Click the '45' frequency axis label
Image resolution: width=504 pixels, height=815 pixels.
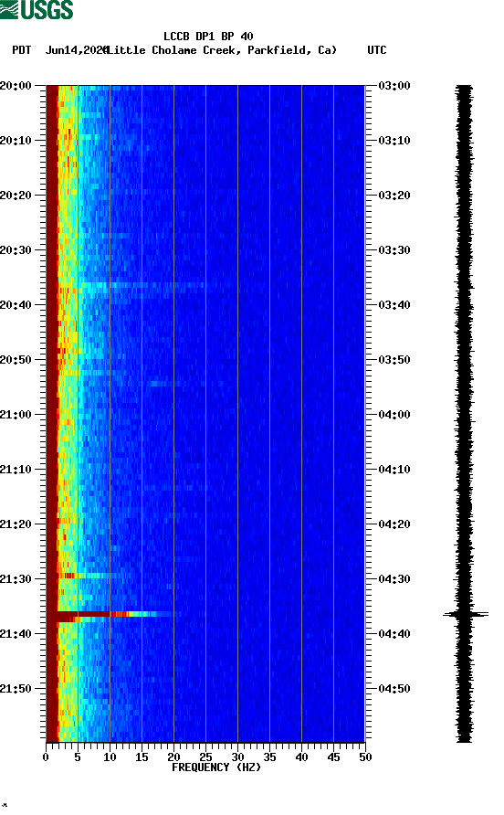tap(333, 757)
